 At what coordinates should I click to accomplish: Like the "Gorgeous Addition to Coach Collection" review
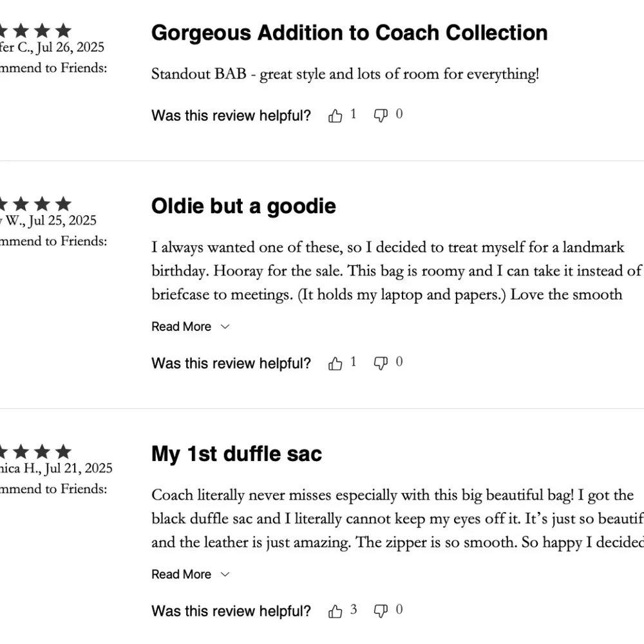click(x=336, y=116)
